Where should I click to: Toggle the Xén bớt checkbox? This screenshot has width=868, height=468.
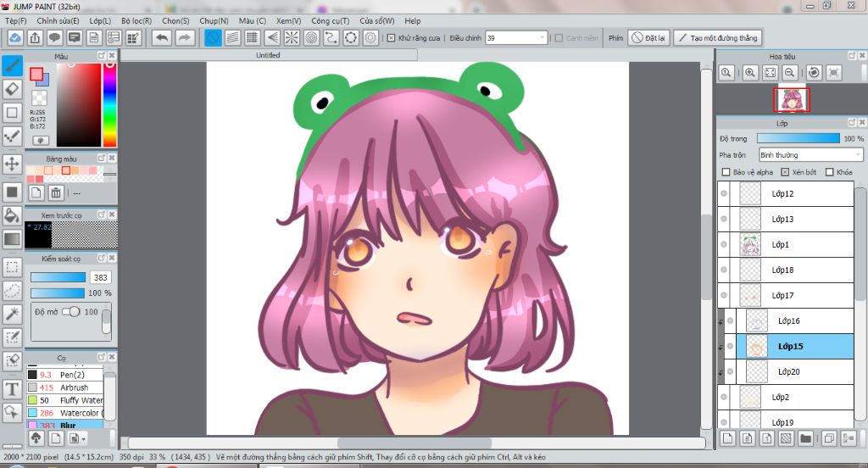[785, 172]
